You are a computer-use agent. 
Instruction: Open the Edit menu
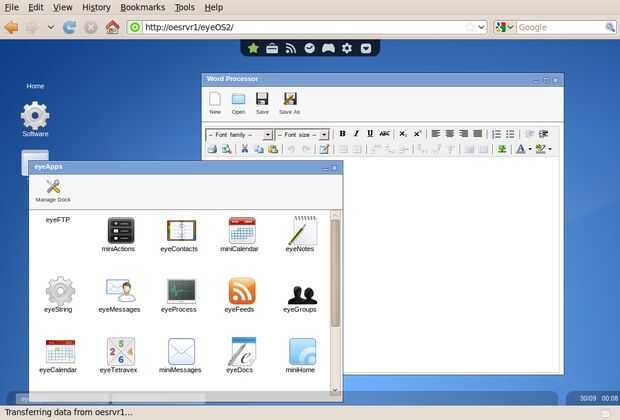[36, 7]
